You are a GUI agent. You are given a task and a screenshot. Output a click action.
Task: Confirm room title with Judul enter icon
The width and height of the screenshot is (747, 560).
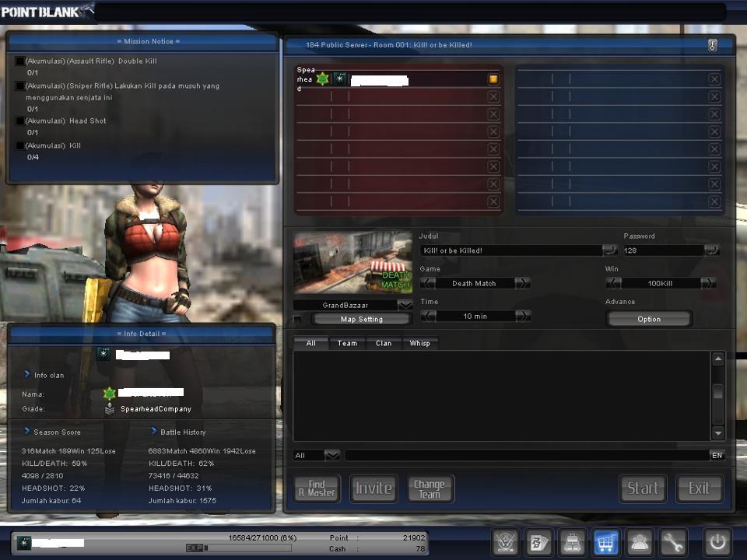[x=610, y=250]
